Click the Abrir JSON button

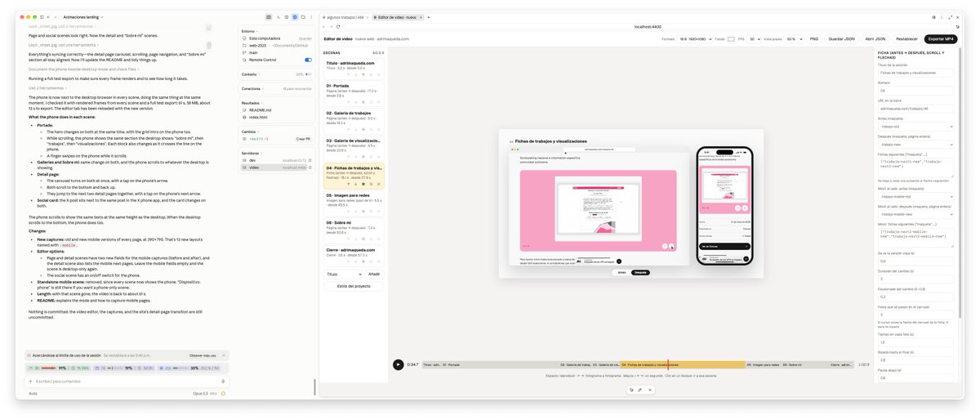click(x=875, y=38)
